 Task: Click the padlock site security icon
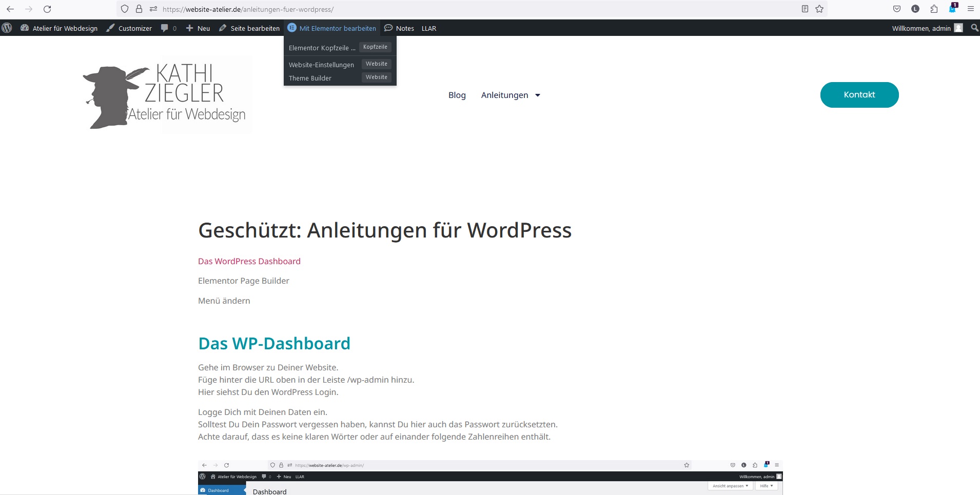coord(139,9)
